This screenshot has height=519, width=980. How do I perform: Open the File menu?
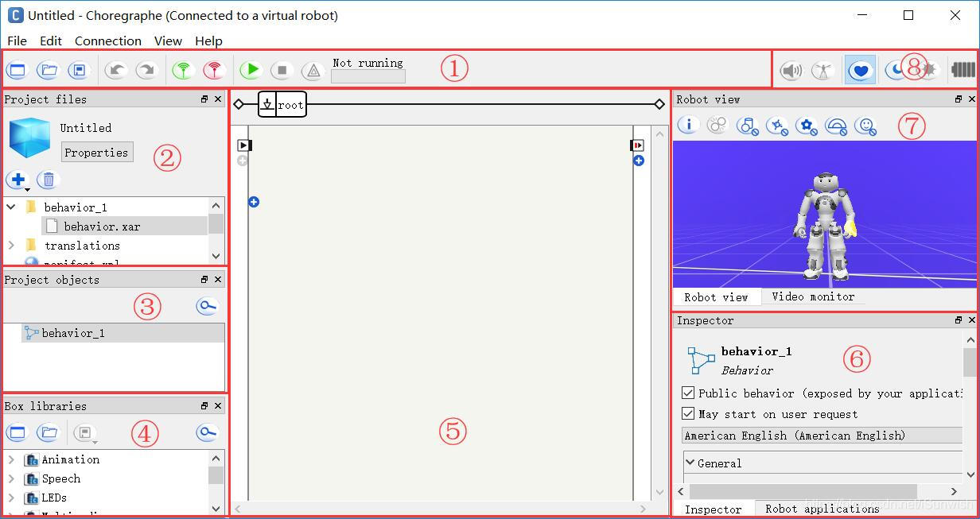pyautogui.click(x=17, y=41)
